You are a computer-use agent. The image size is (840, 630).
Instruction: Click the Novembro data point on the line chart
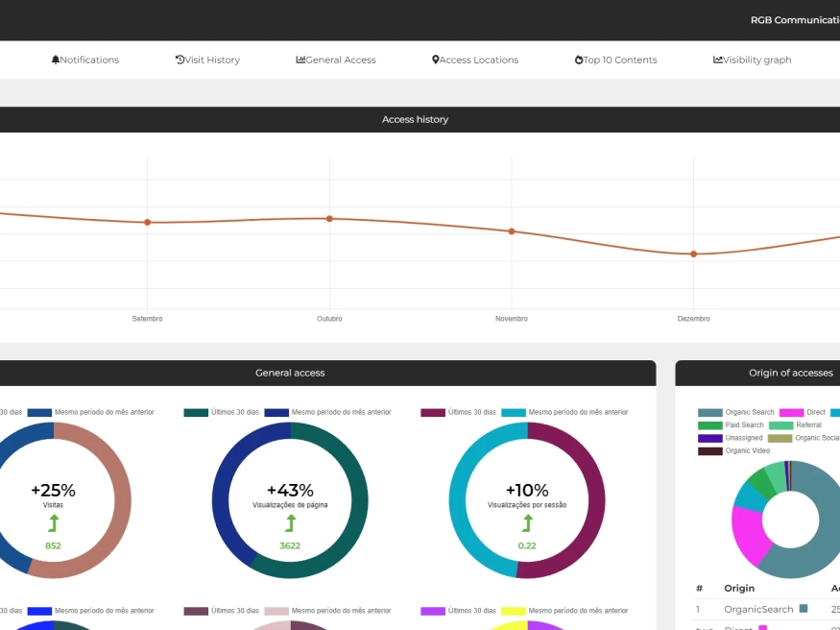511,230
